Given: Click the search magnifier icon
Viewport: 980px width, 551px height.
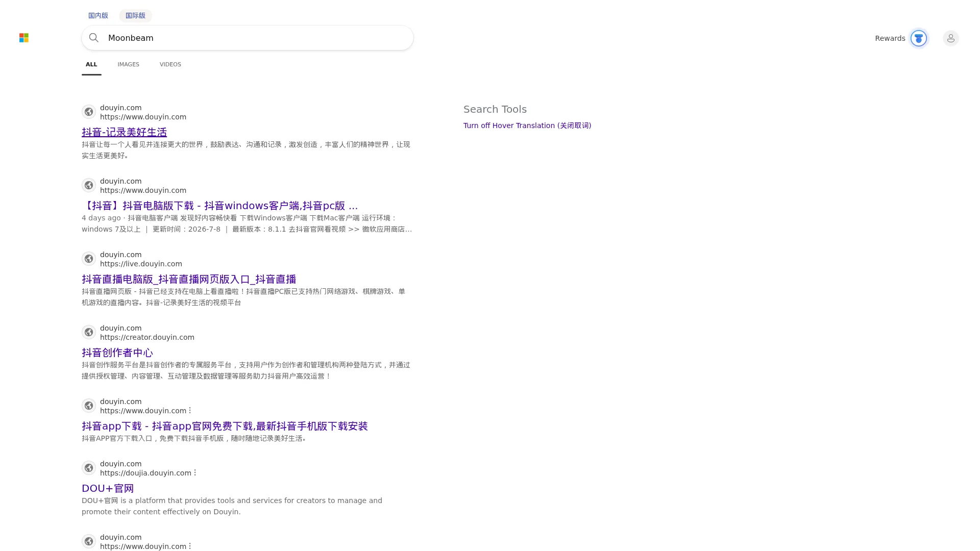Looking at the screenshot, I should (94, 38).
